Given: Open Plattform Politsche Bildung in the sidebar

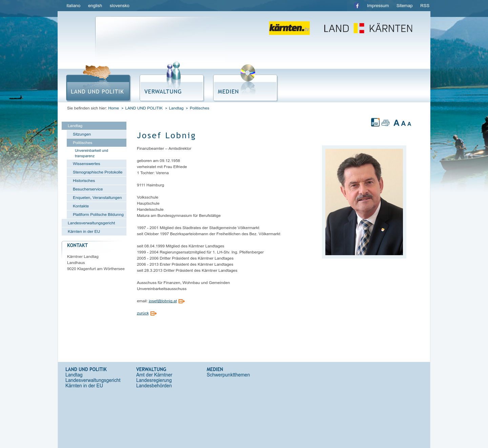Looking at the screenshot, I should (97, 215).
